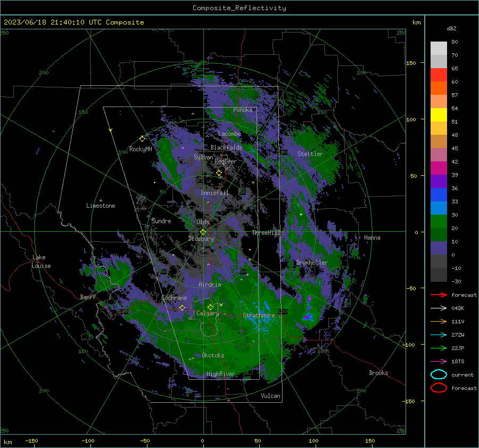Click the Blackfalds city label
The height and width of the screenshot is (448, 479).
coord(226,148)
